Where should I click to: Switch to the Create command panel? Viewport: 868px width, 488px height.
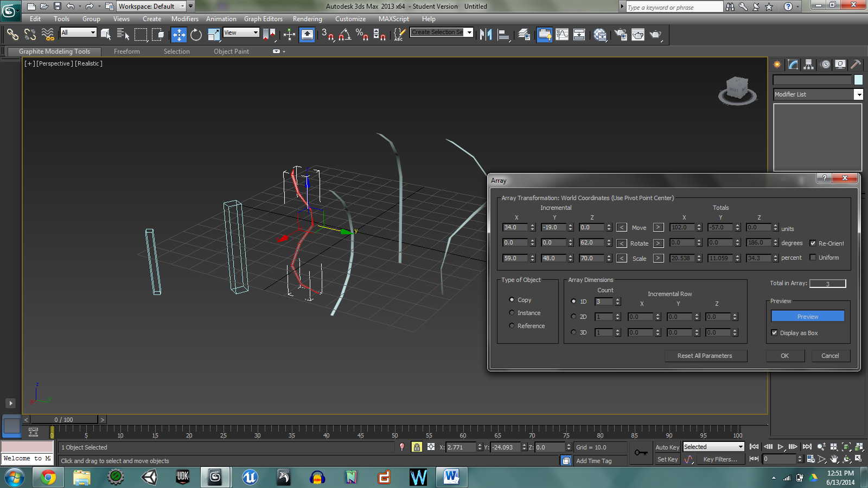(x=777, y=65)
